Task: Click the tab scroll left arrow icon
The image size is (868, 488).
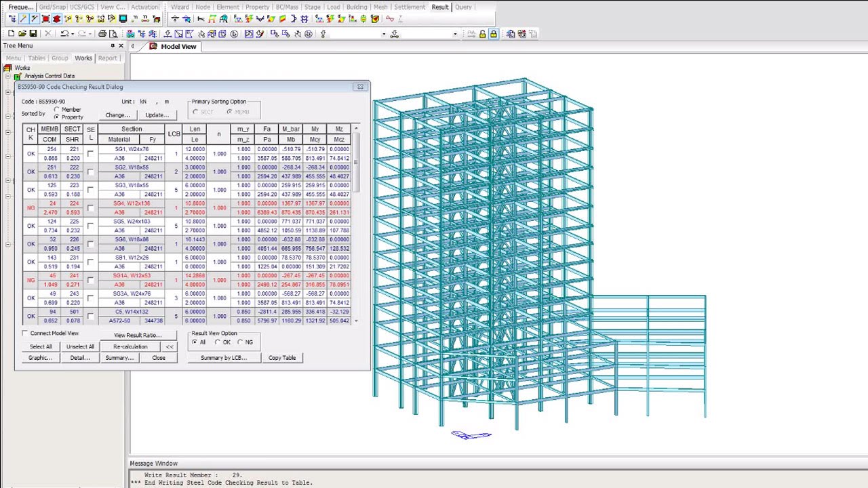Action: (x=133, y=46)
